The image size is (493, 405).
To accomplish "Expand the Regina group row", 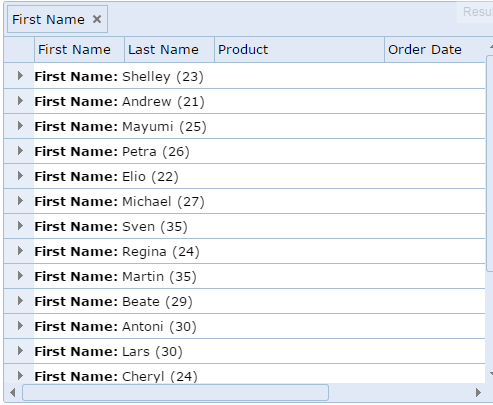I will [20, 251].
